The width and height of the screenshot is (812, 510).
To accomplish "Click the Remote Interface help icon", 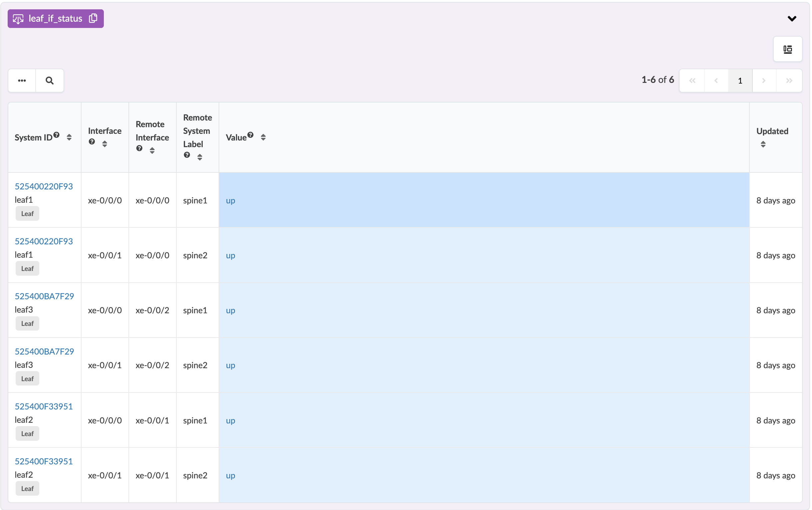I will (x=139, y=148).
